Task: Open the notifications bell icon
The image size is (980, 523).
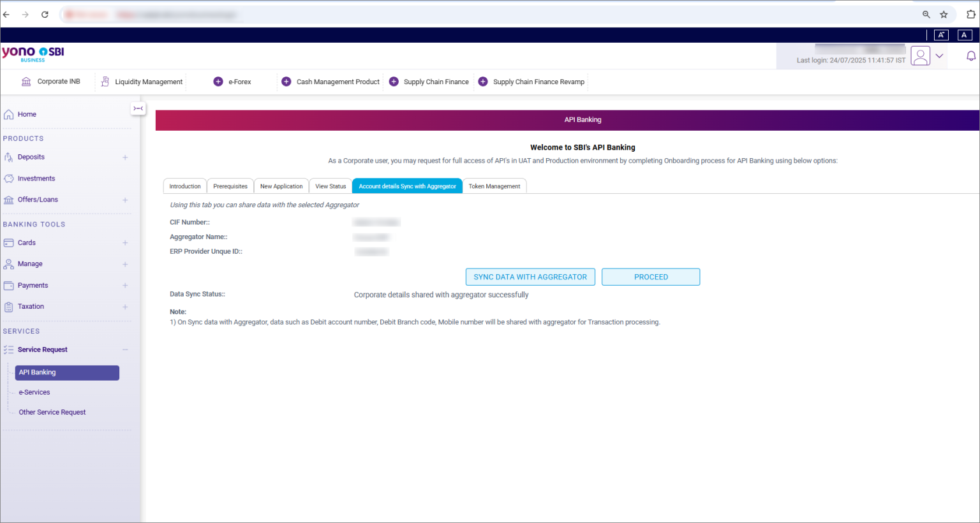Action: [x=970, y=55]
